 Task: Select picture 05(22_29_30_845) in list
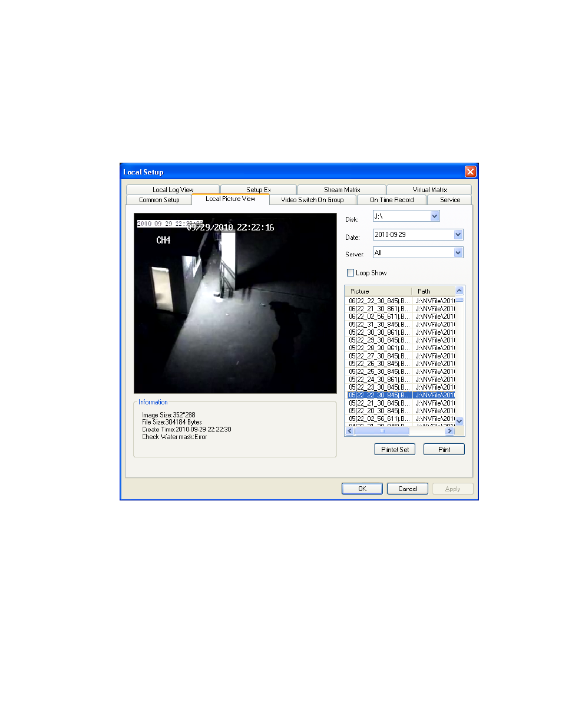tap(401, 340)
